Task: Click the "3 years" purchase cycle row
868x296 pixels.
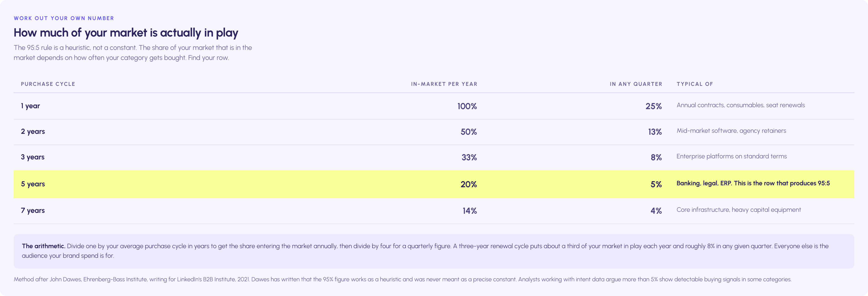Action: tap(434, 157)
